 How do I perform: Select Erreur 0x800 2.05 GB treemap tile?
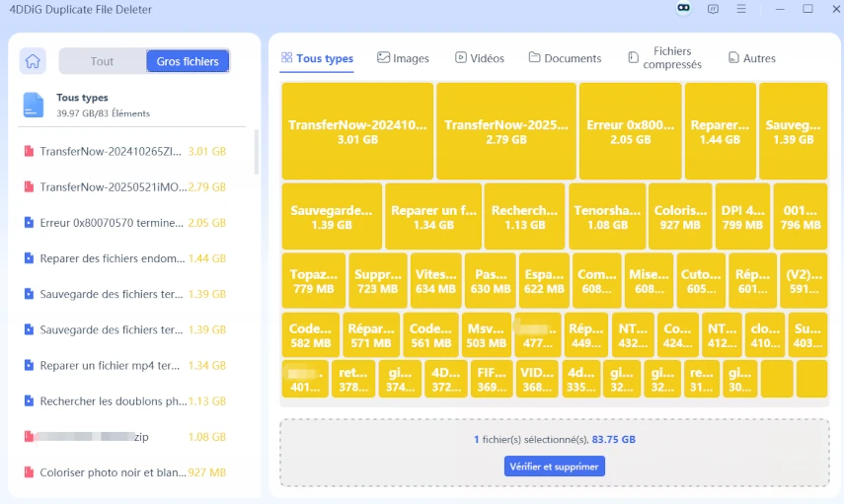631,131
